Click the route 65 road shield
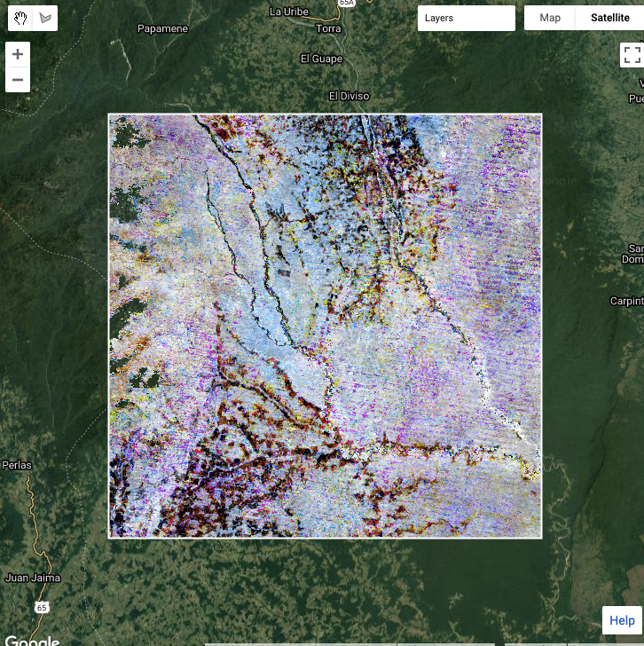The height and width of the screenshot is (646, 644). click(42, 607)
